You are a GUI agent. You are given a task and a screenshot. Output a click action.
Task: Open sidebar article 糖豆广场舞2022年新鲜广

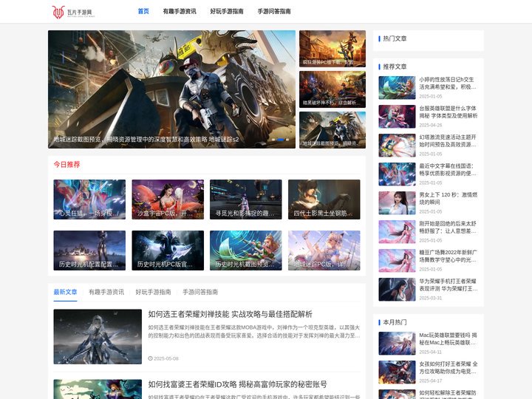[449, 256]
